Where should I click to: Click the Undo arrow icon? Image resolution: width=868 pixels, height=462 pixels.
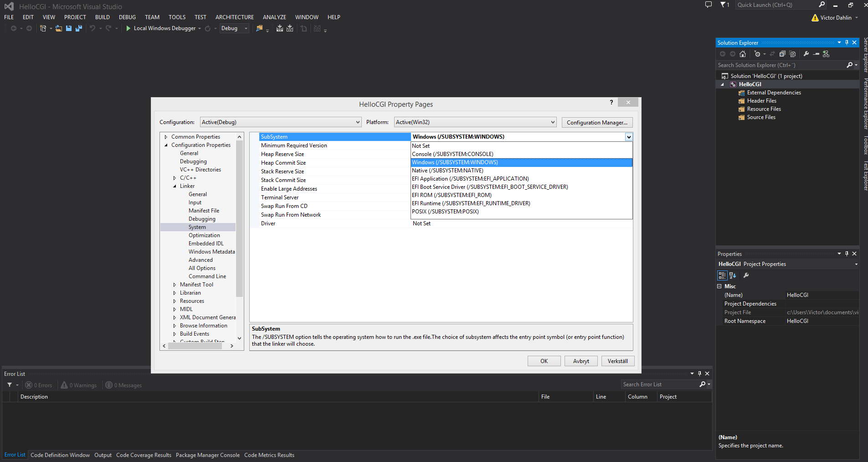(92, 28)
